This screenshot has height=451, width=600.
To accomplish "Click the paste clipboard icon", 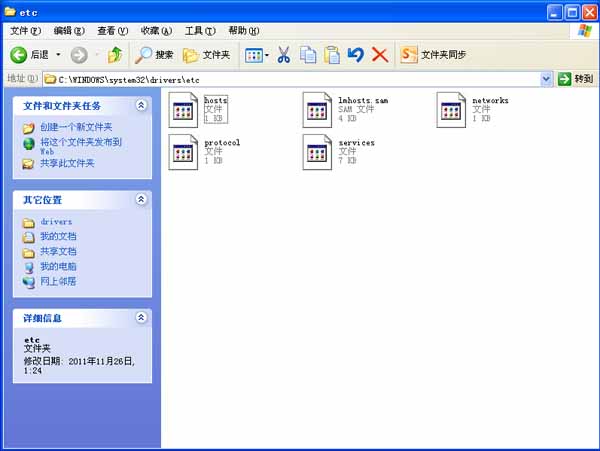I will pos(332,55).
